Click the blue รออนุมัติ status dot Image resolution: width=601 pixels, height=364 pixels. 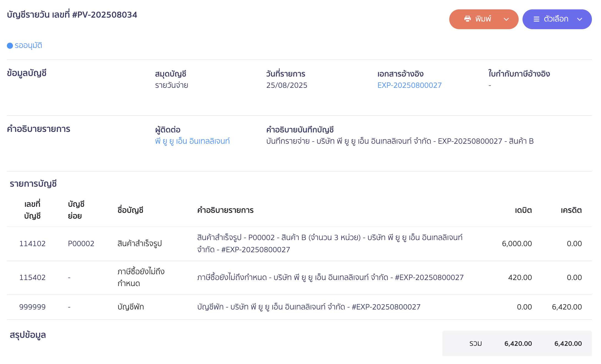[10, 46]
